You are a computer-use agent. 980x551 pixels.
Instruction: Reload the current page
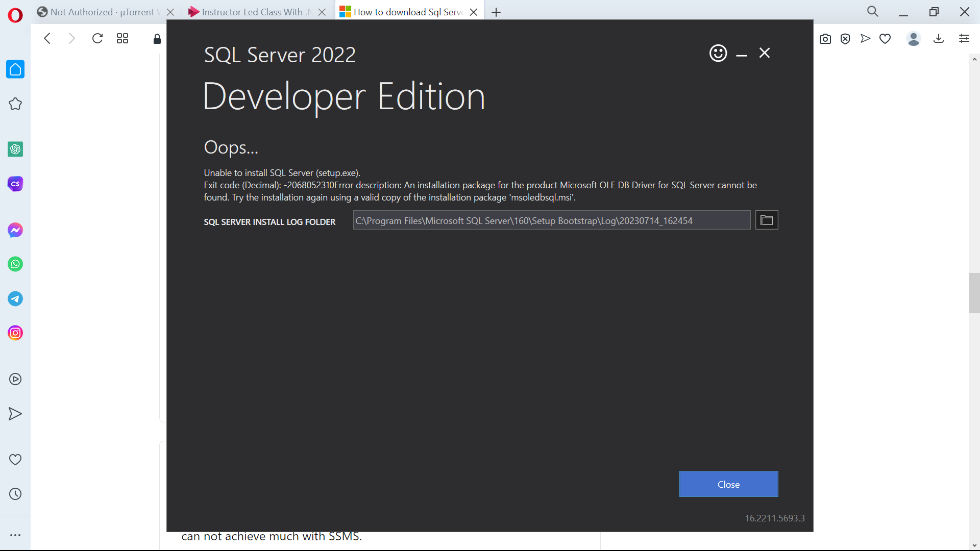click(x=97, y=39)
